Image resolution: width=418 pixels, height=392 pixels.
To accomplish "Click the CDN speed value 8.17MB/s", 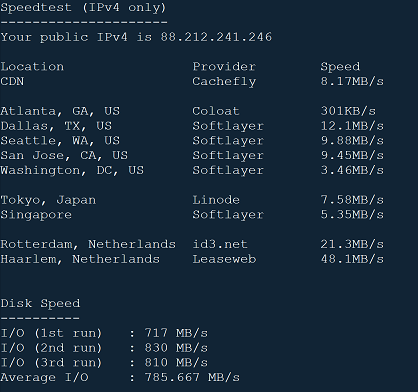I will tap(352, 81).
